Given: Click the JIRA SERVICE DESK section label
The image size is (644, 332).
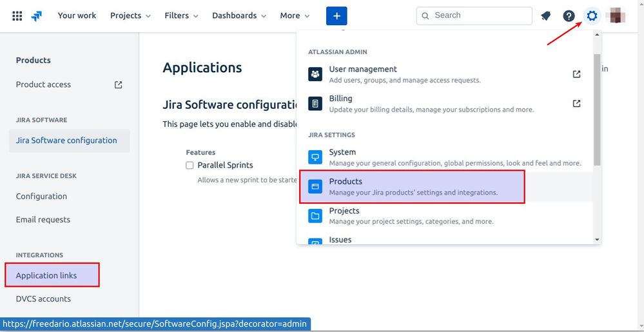Looking at the screenshot, I should pos(46,176).
